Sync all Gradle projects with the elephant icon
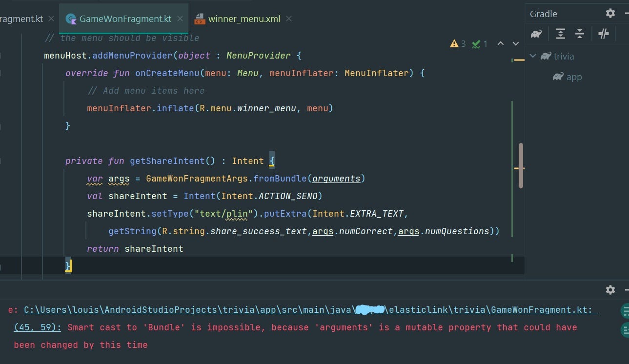Screen dimensions: 629x364 [536, 34]
